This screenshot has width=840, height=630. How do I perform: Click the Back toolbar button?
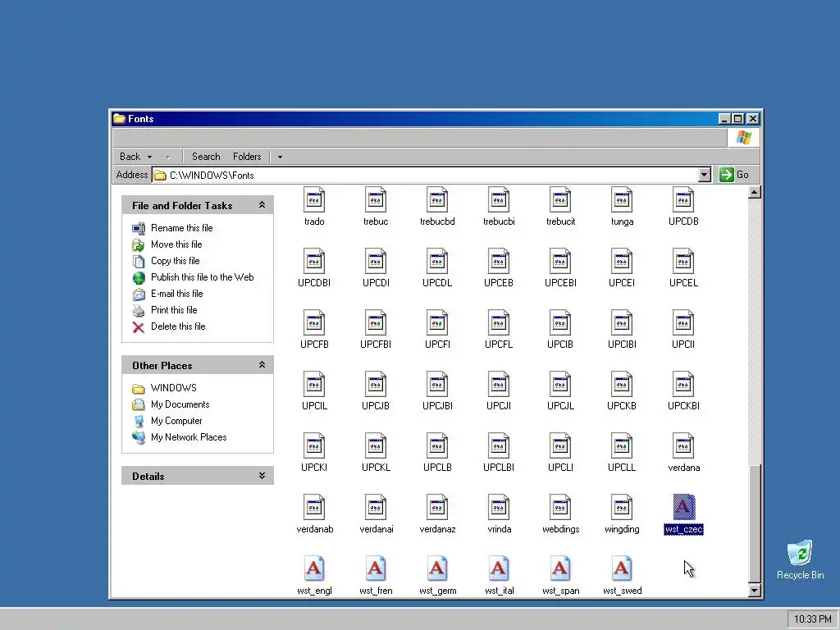pyautogui.click(x=130, y=157)
